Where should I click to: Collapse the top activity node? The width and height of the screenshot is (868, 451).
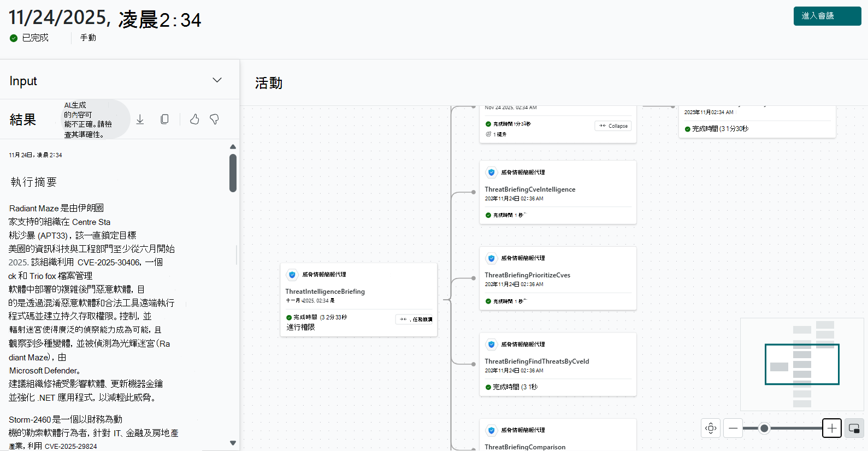[x=613, y=126]
